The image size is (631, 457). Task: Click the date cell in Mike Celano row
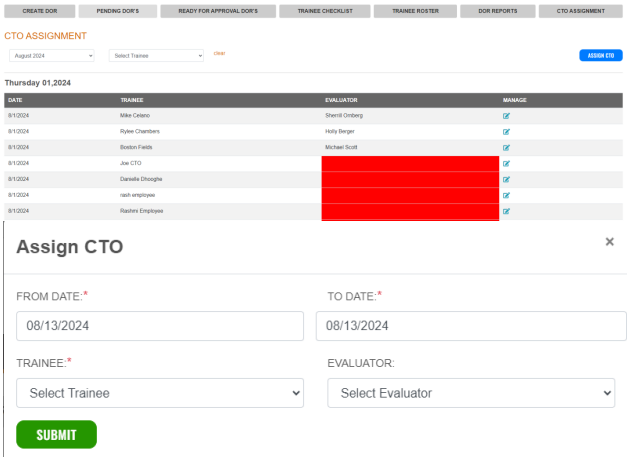(19, 115)
